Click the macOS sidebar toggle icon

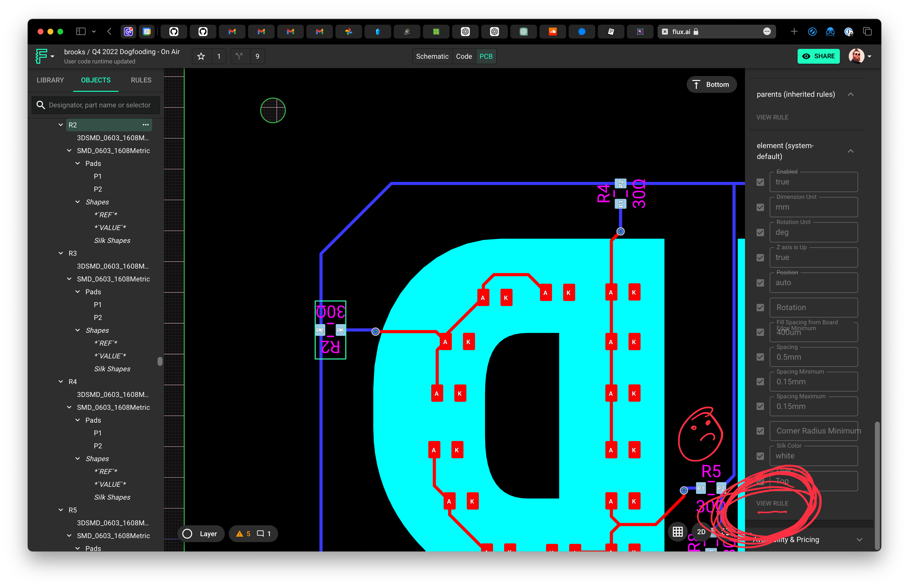coord(81,32)
